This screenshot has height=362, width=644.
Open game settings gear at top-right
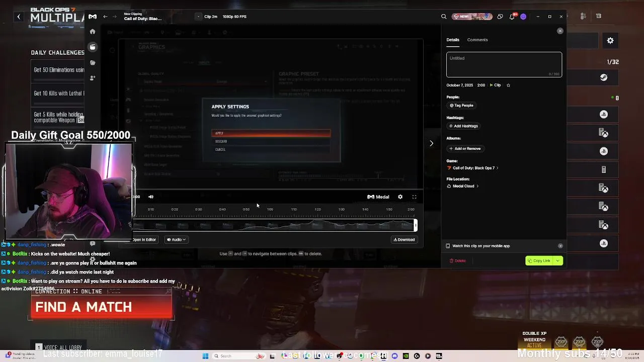click(x=610, y=41)
